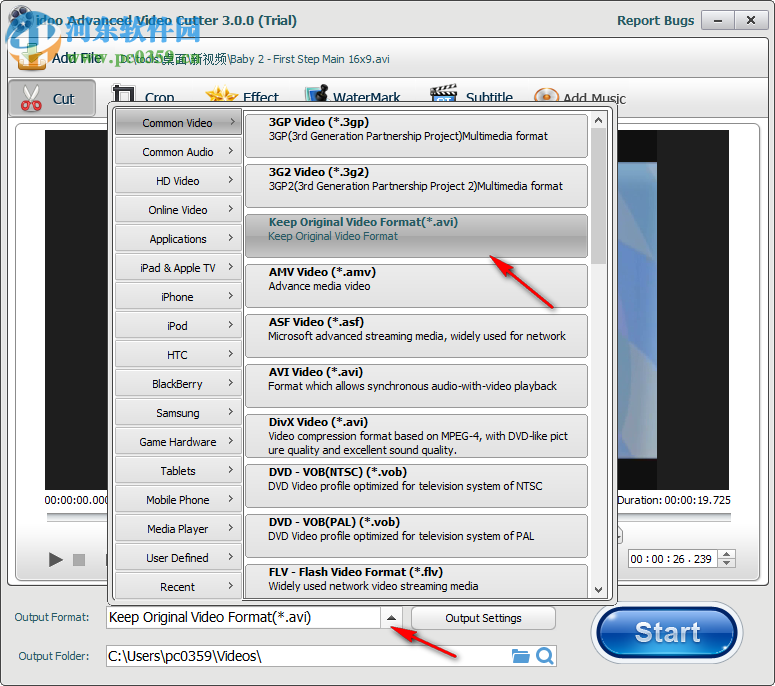The image size is (775, 686).
Task: Choose AVI Video (*.avi) format
Action: pyautogui.click(x=416, y=386)
